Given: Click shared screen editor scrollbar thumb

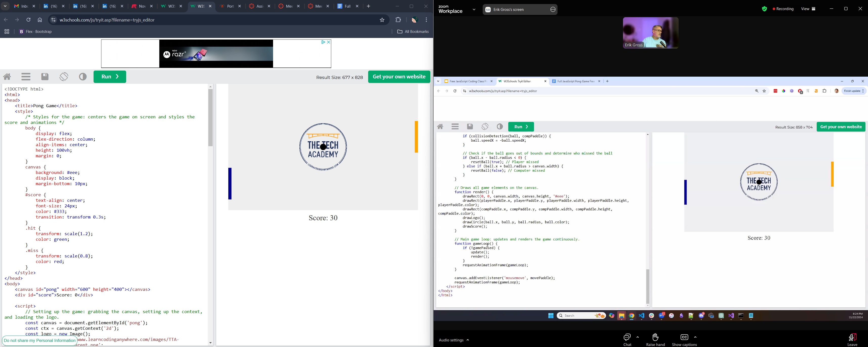Looking at the screenshot, I should pyautogui.click(x=648, y=286).
